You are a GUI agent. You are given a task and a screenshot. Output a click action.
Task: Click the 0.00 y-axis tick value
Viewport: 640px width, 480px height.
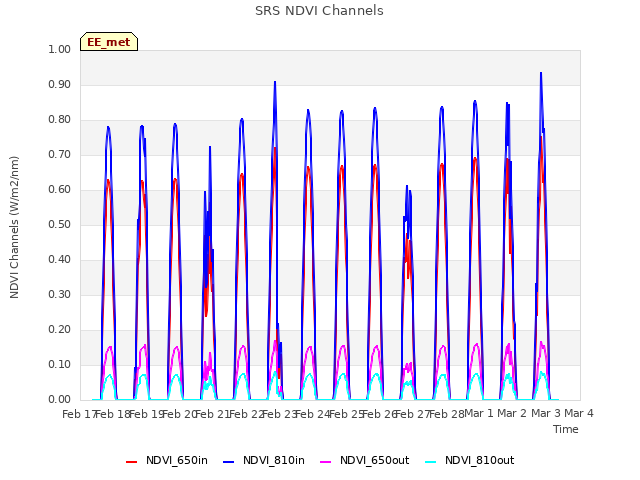pyautogui.click(x=59, y=400)
